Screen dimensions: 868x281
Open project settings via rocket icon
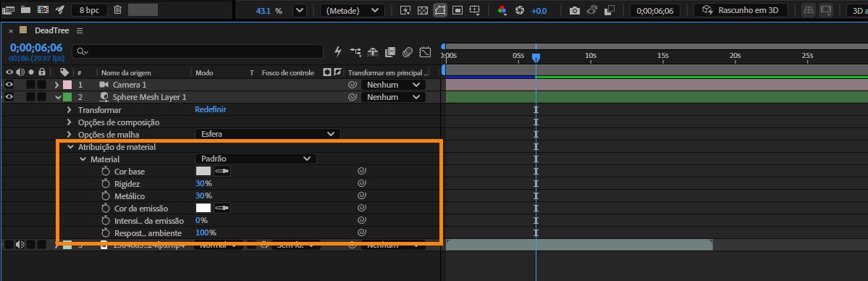tap(60, 10)
